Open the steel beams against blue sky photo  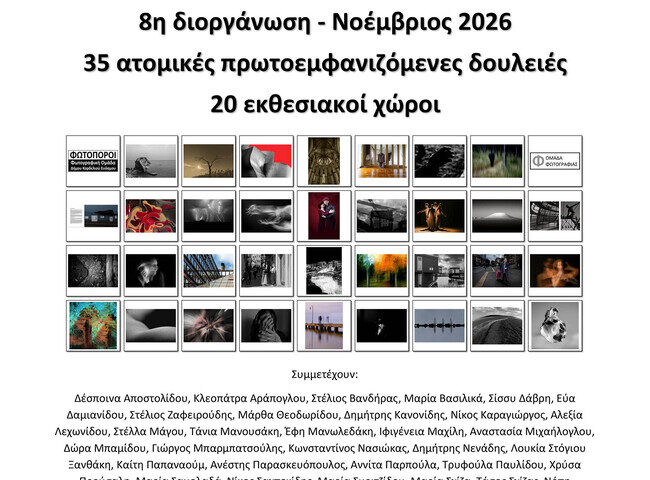209,271
